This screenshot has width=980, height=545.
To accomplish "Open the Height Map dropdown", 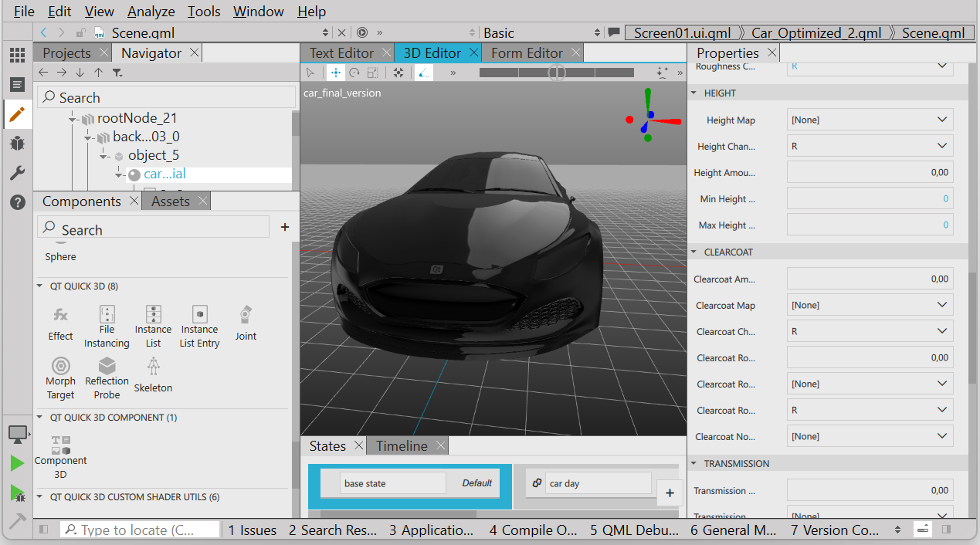I will 870,119.
